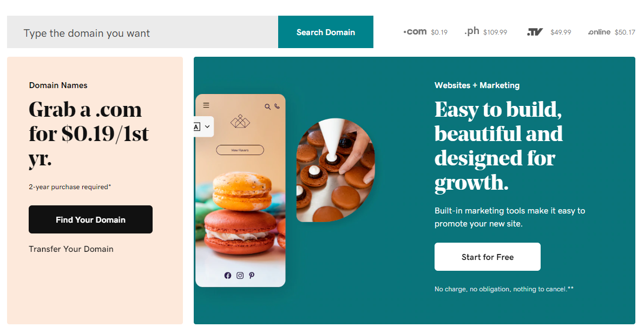Select the .online $50.17 domain option
Image resolution: width=644 pixels, height=334 pixels.
pyautogui.click(x=612, y=32)
